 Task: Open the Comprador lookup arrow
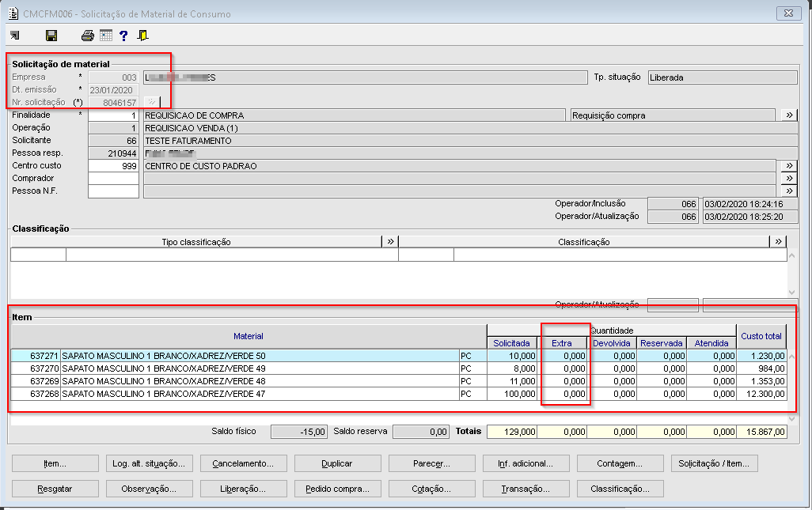click(x=789, y=178)
